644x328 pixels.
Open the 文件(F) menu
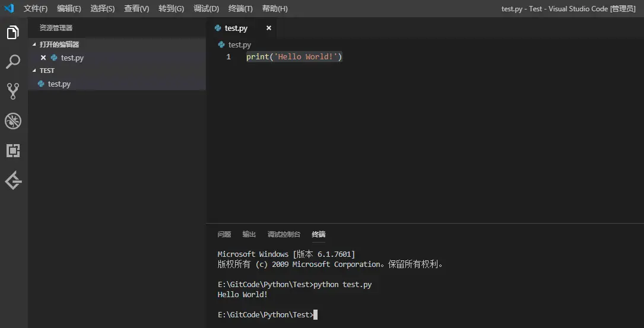36,9
